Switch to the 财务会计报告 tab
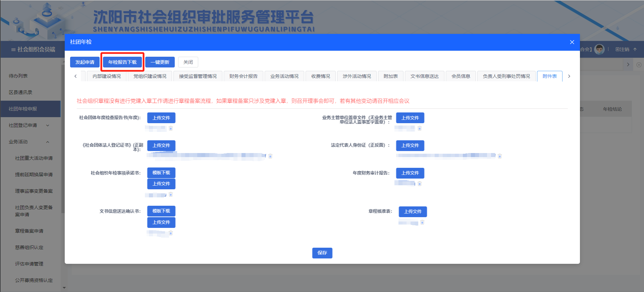Viewport: 644px width, 292px height. pos(243,76)
